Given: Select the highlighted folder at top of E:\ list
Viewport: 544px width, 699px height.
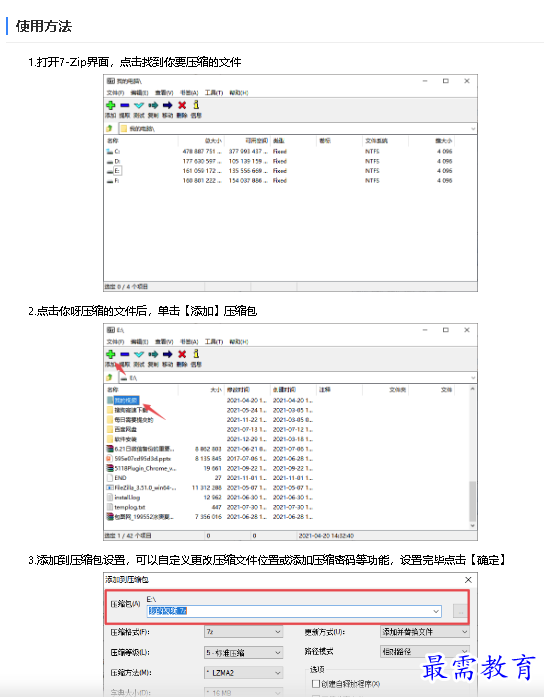Looking at the screenshot, I should 126,400.
